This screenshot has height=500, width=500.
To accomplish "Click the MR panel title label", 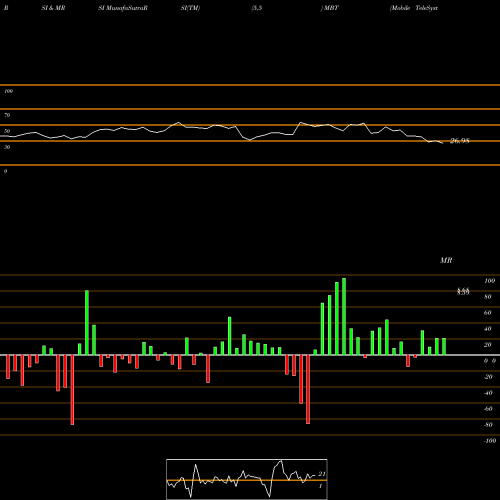I will (446, 260).
